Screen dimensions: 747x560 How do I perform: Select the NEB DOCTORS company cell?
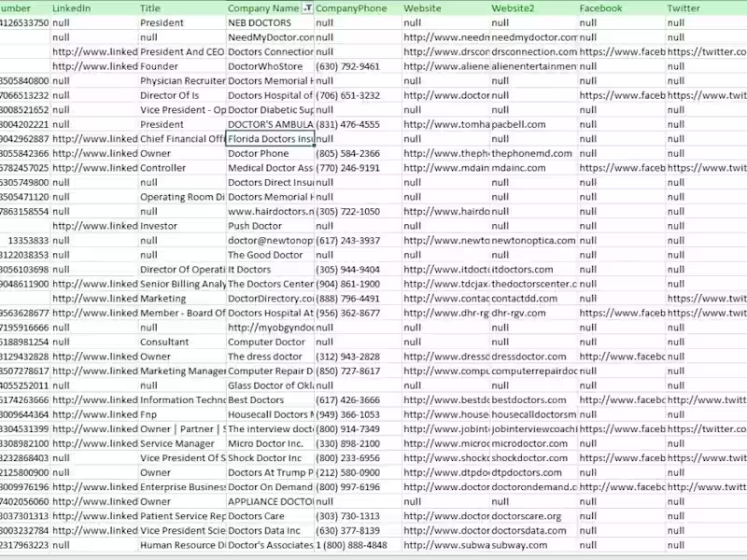[270, 22]
